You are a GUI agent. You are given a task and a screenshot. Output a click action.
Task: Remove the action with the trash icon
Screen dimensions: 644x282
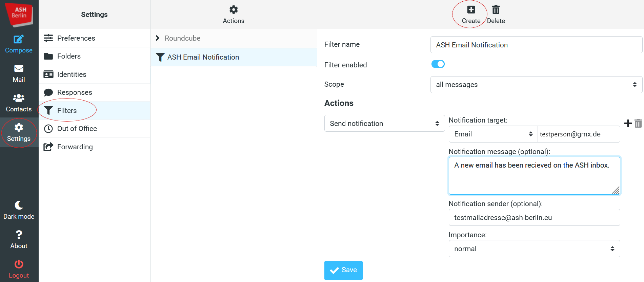(x=638, y=123)
